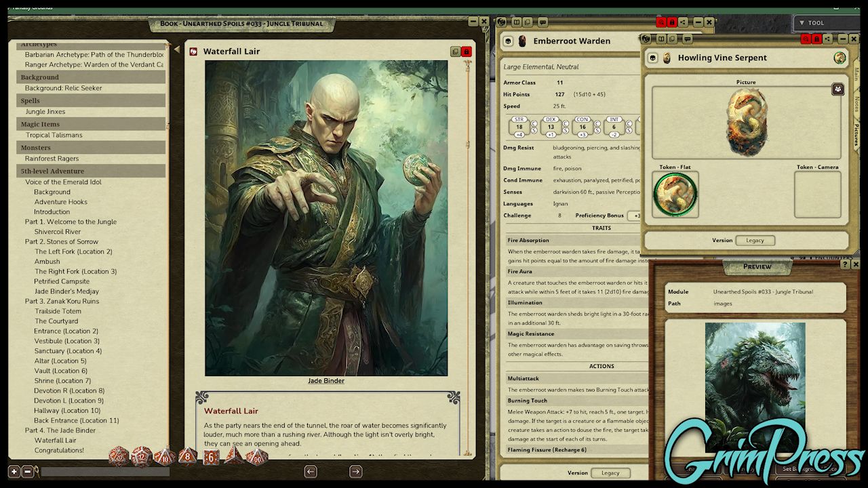Expand the Monsters index header
This screenshot has width=868, height=488.
(91, 148)
